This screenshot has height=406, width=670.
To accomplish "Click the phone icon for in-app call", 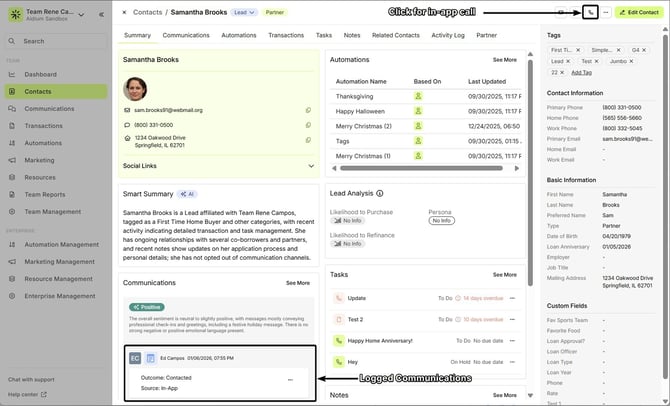I will click(x=590, y=12).
